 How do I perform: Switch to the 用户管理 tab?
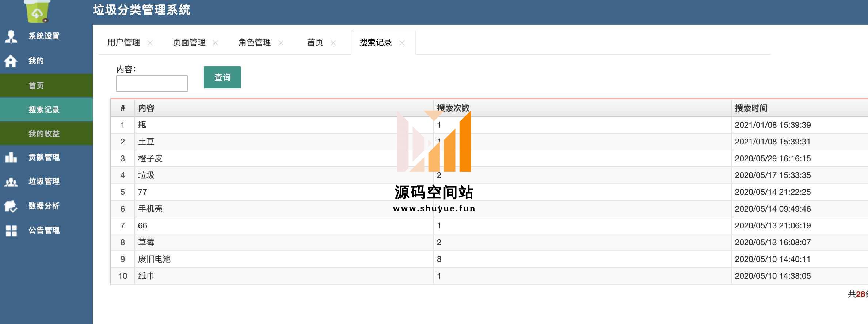(124, 43)
